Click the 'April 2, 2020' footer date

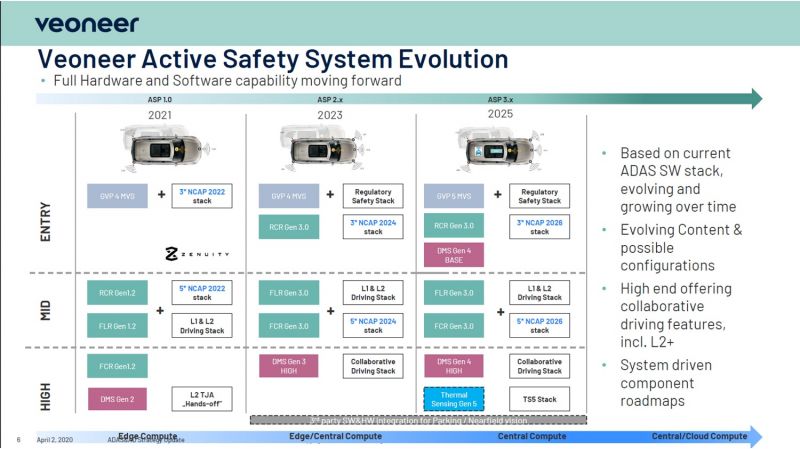tap(55, 439)
